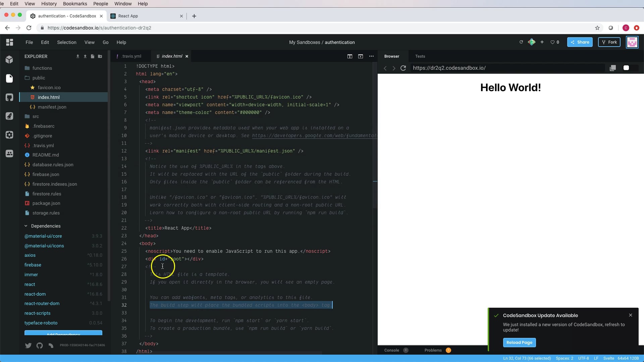Switch to the Tests tab
Image resolution: width=644 pixels, height=362 pixels.
click(420, 56)
